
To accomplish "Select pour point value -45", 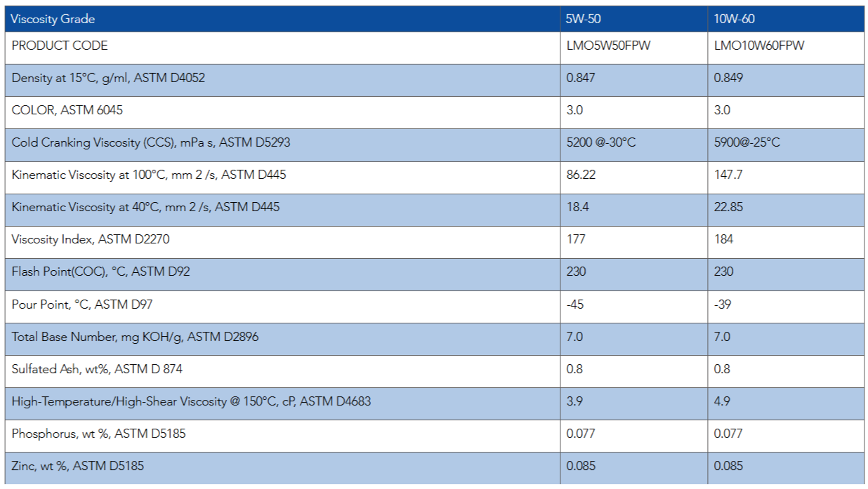I will [576, 304].
